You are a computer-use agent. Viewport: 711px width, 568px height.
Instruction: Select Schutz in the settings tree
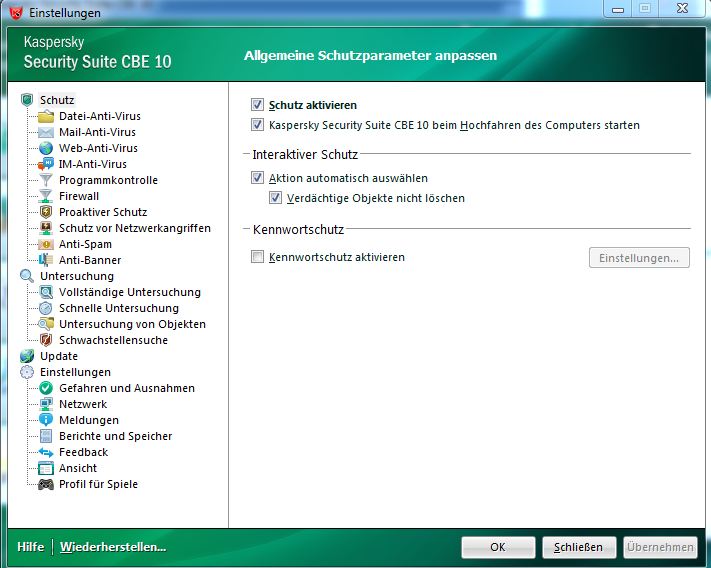point(57,100)
